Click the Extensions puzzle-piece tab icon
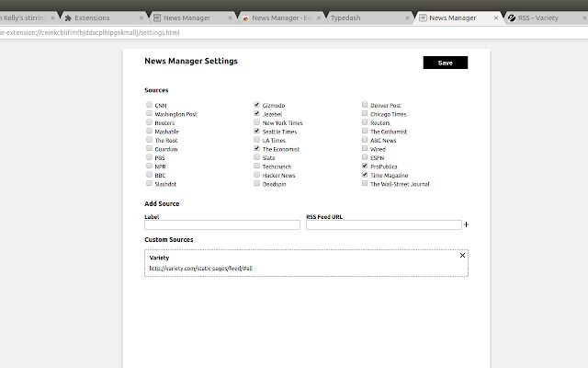Image resolution: width=588 pixels, height=368 pixels. 68,18
